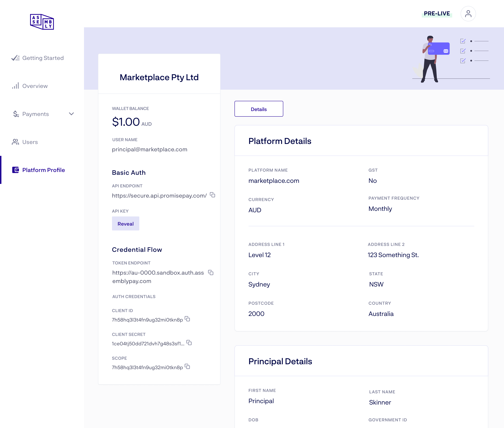Copy the token endpoint URL
This screenshot has width=504, height=428.
point(211,272)
